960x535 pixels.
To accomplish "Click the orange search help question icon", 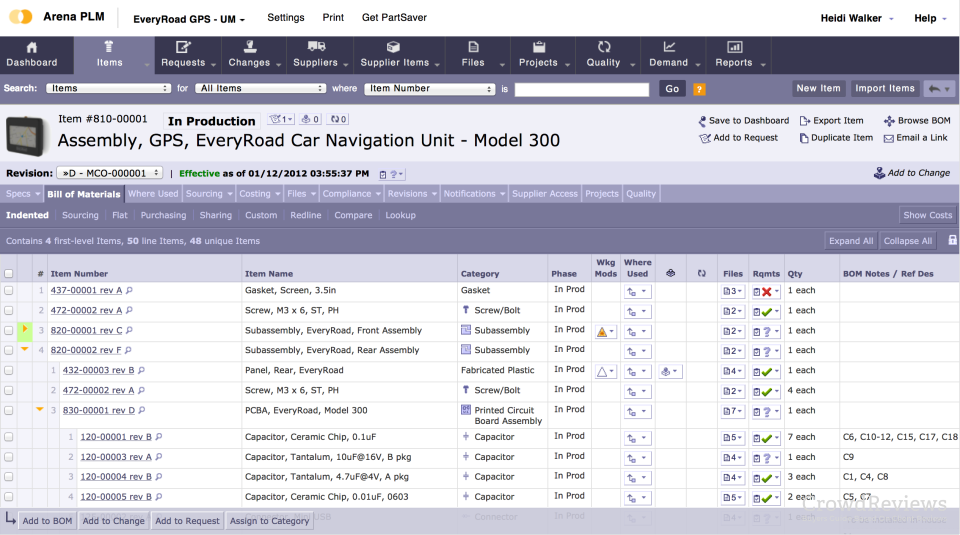I will coord(699,89).
